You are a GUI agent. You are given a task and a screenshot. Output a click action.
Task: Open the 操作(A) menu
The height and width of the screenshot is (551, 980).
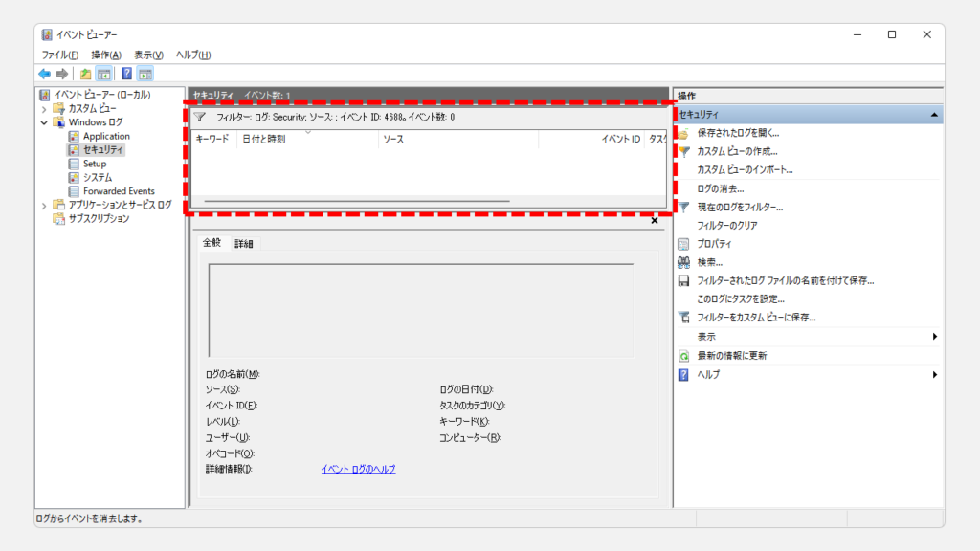105,55
